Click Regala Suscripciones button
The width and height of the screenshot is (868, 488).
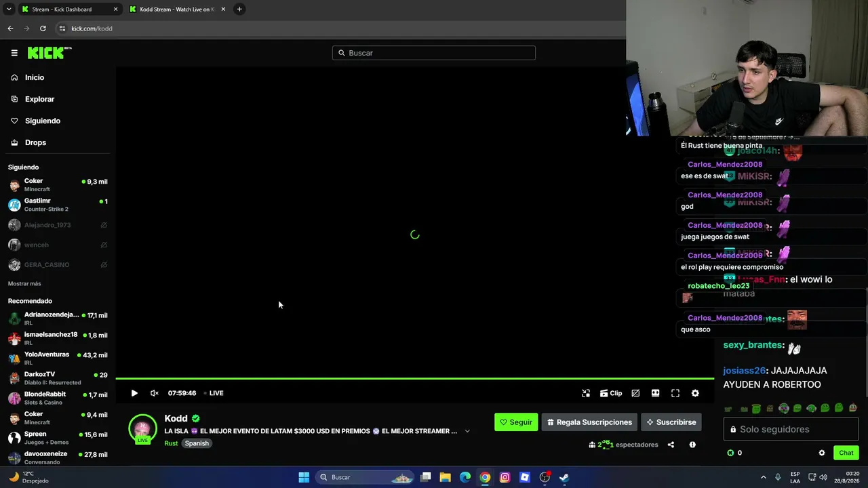pos(589,422)
